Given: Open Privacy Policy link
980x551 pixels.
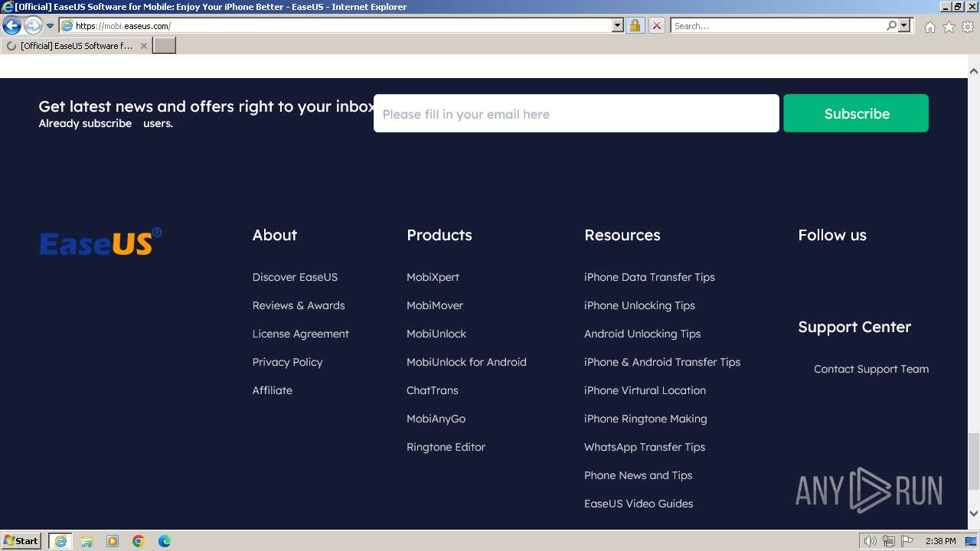Looking at the screenshot, I should [287, 362].
